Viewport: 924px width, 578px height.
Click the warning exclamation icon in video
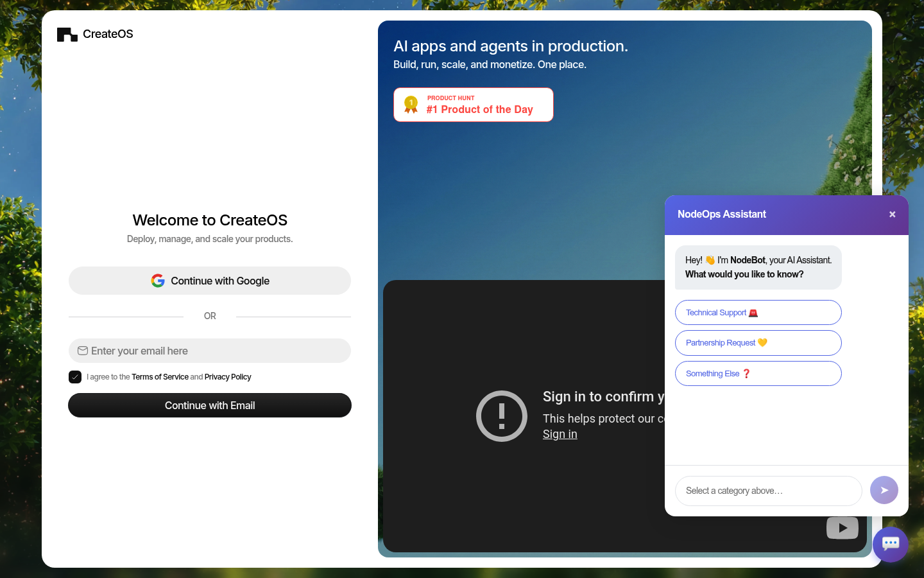point(502,416)
